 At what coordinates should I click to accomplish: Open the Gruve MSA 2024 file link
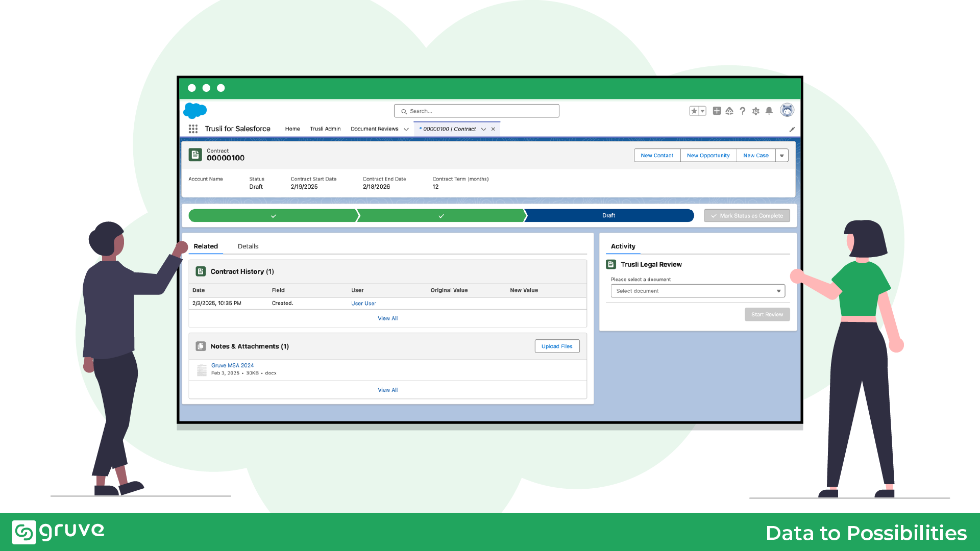[x=232, y=366]
